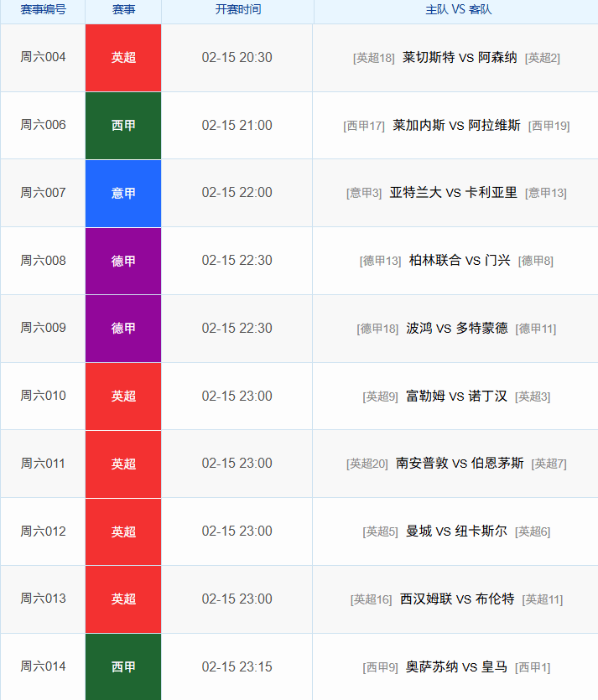
Task: Open the 莱切斯特 VS 阿森纳 match
Action: coord(460,58)
